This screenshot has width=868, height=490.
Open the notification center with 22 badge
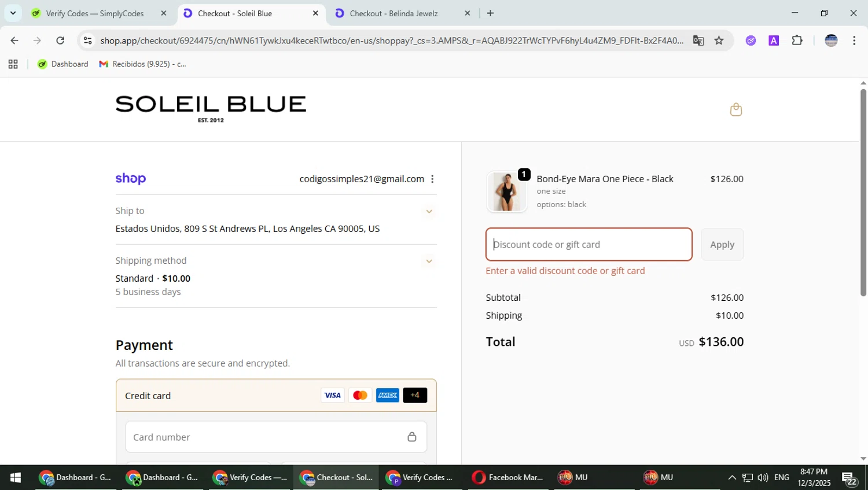849,478
